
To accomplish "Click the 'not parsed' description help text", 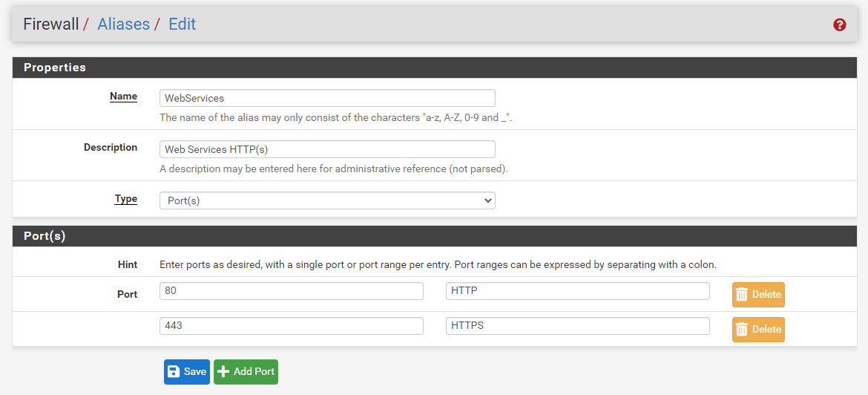I will (333, 169).
